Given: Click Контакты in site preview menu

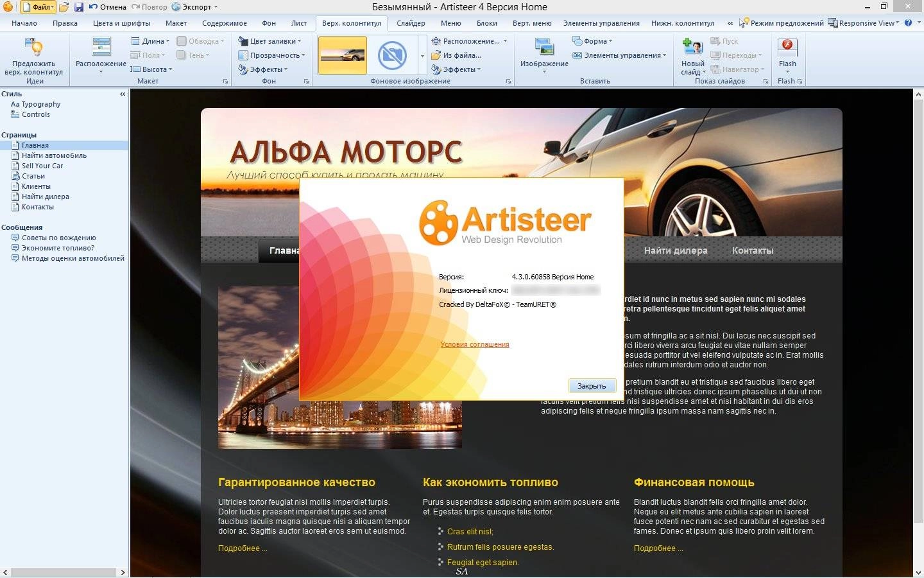Looking at the screenshot, I should [x=753, y=250].
